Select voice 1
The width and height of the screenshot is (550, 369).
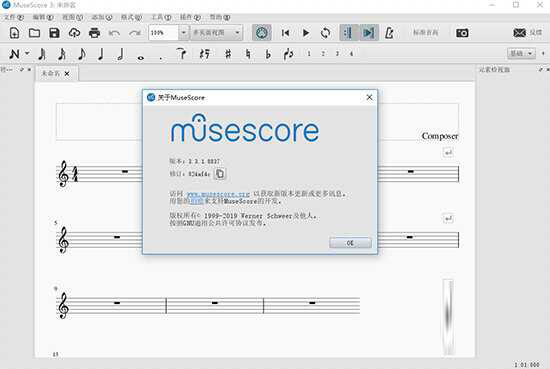[x=309, y=54]
